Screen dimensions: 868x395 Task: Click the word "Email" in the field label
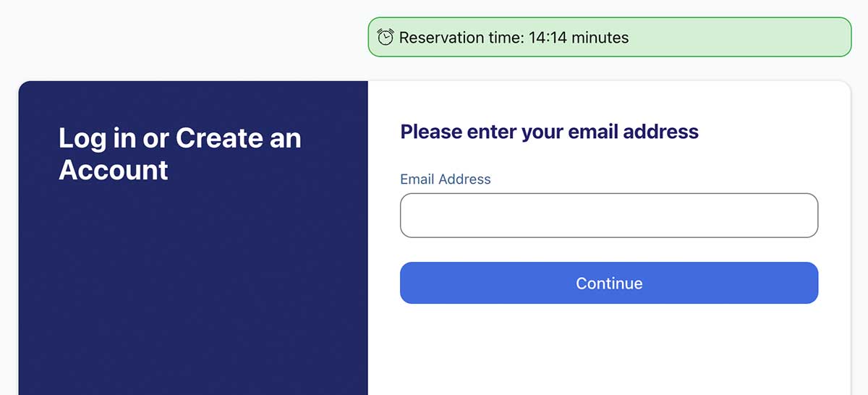pos(417,179)
